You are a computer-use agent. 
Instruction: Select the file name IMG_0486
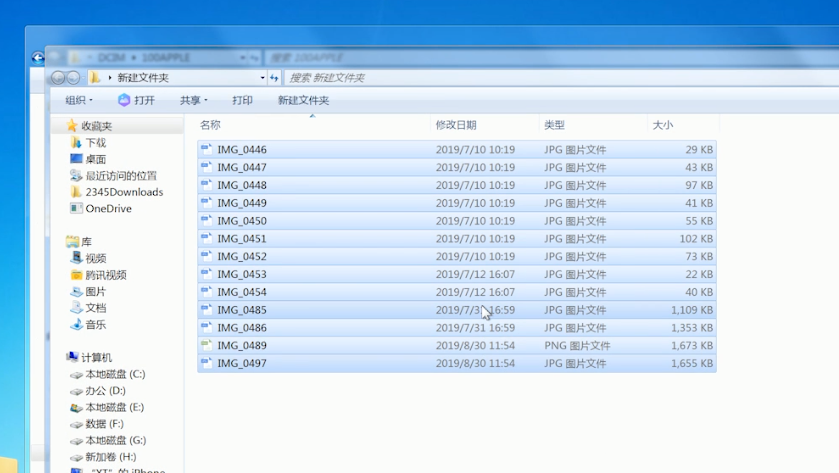(x=242, y=327)
